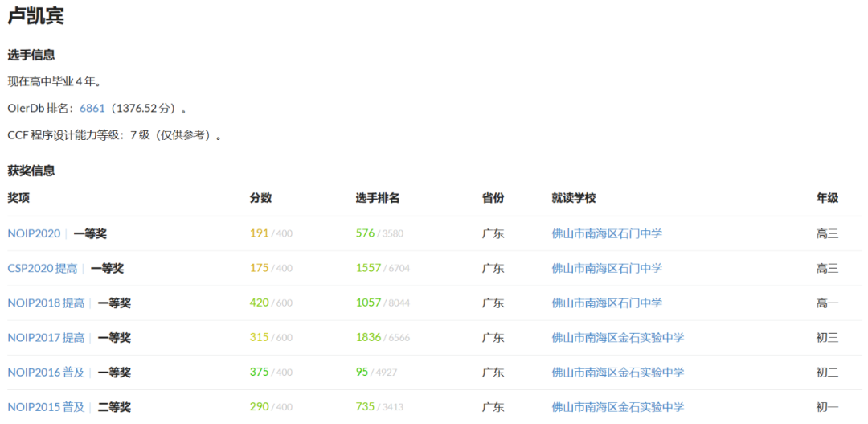Click the CCF 程序设计能力等级 line

pos(115,135)
